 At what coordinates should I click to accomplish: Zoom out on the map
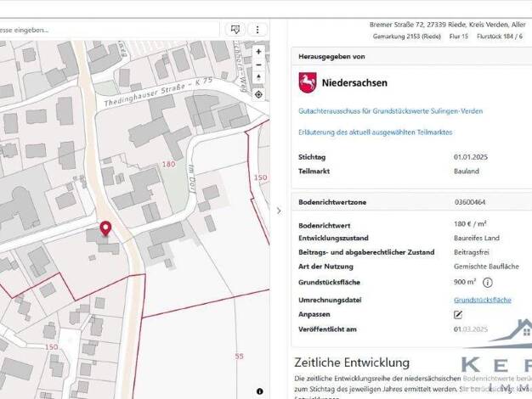[258, 65]
